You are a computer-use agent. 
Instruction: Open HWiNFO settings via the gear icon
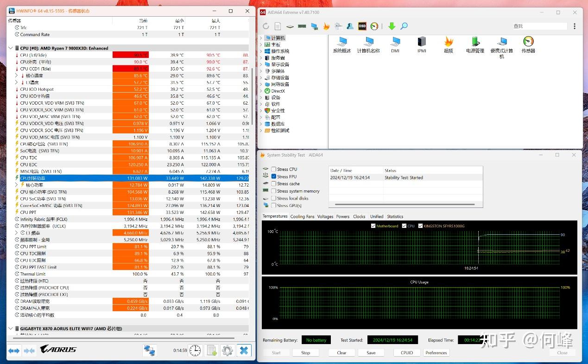point(227,351)
